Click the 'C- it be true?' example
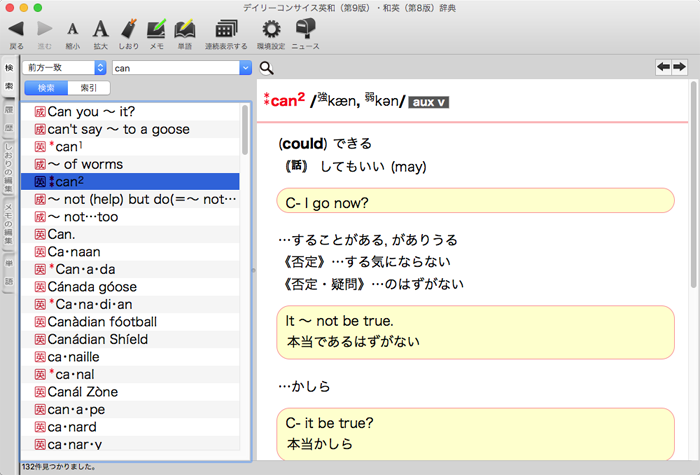Image resolution: width=700 pixels, height=475 pixels. tap(475, 434)
